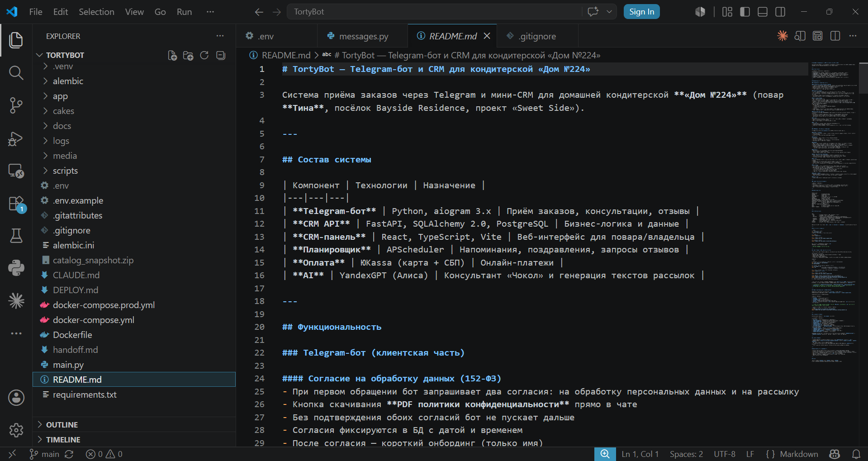The image size is (868, 461).
Task: Go back in navigation history
Action: [x=259, y=12]
